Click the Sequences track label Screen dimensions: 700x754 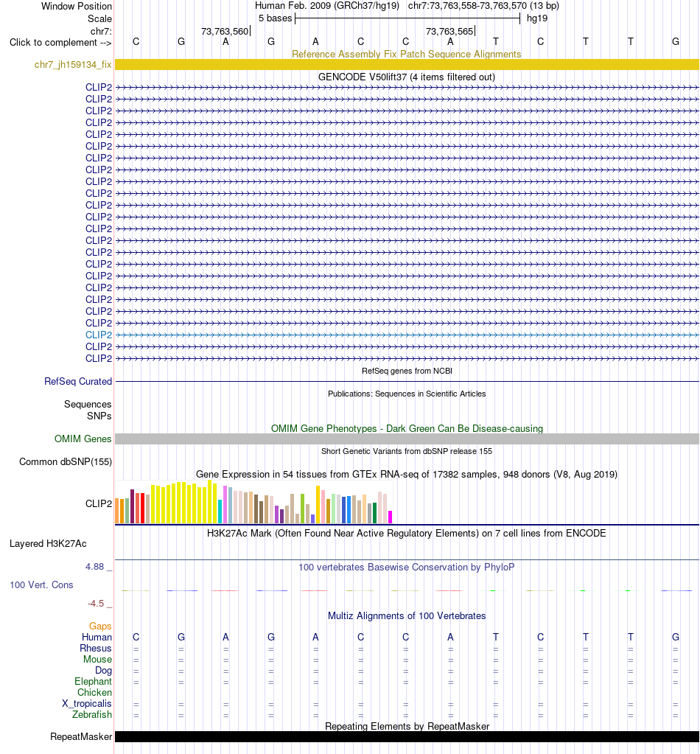coord(88,405)
